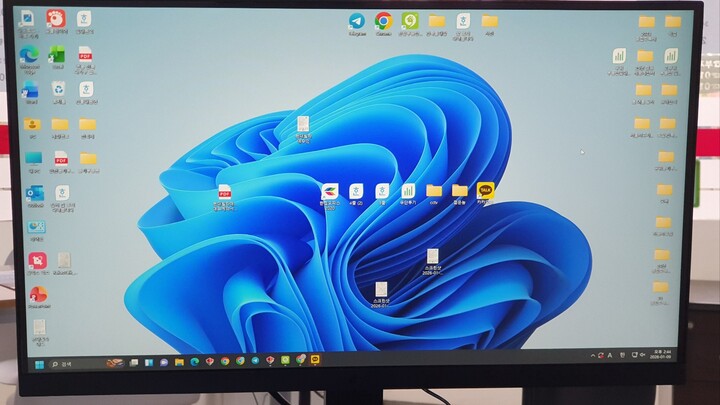The width and height of the screenshot is (720, 405).
Task: Open the Telegram desktop shortcut
Action: click(356, 21)
